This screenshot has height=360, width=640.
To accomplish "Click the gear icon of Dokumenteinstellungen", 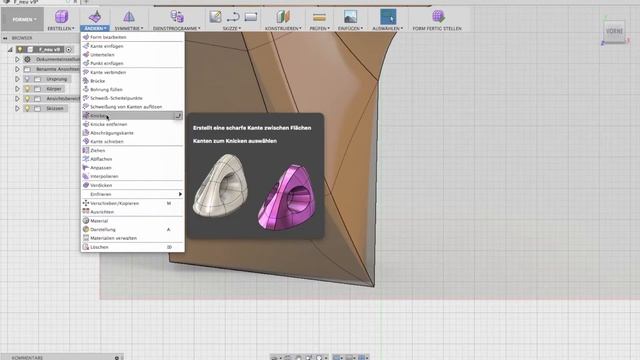I will (x=27, y=59).
